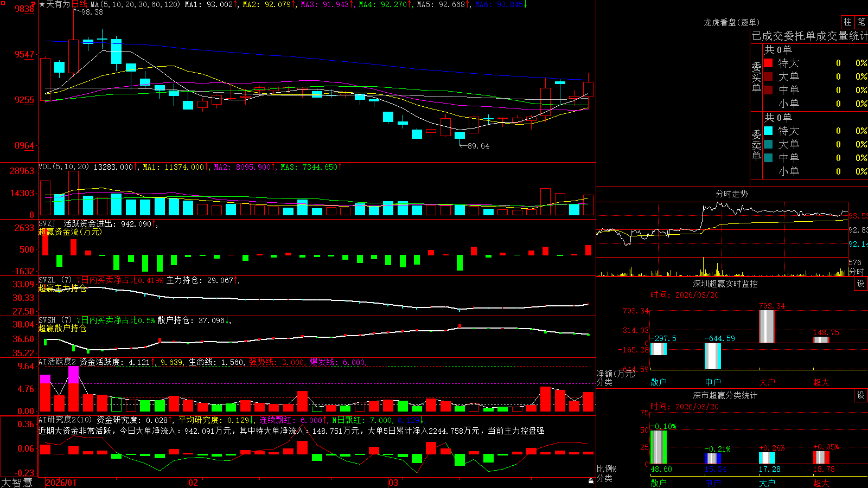868x488 pixels.
Task: Click the 深圳超赢实时监控 panel title
Action: (x=725, y=284)
